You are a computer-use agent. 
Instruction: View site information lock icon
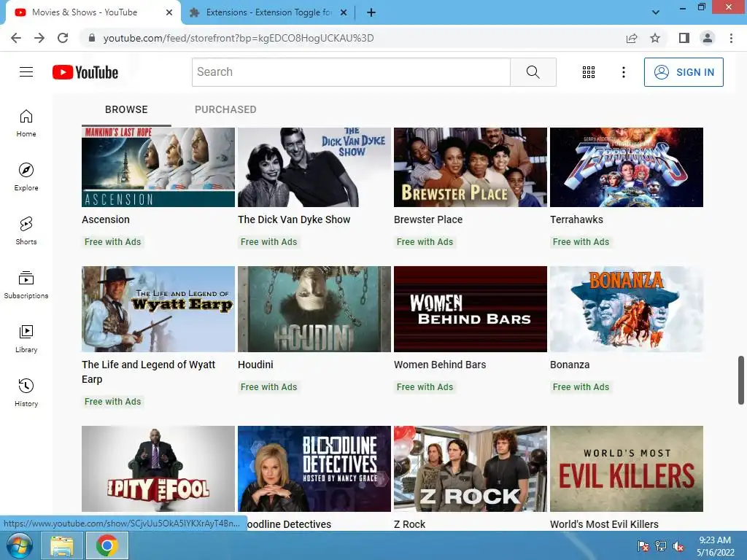click(x=92, y=38)
